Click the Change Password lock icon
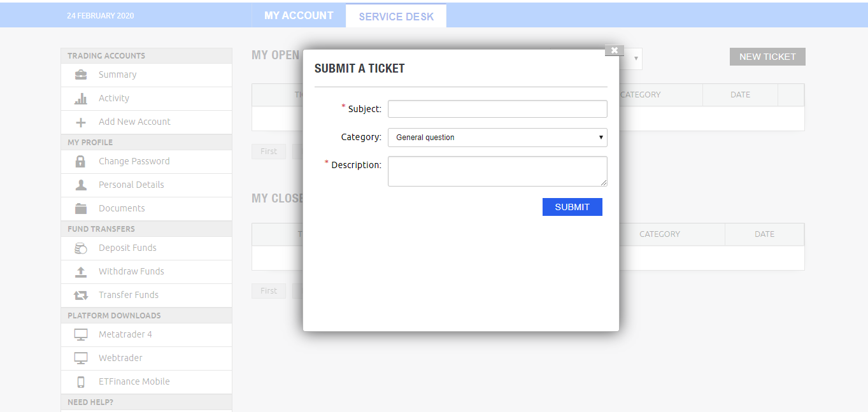868x412 pixels. pyautogui.click(x=81, y=161)
